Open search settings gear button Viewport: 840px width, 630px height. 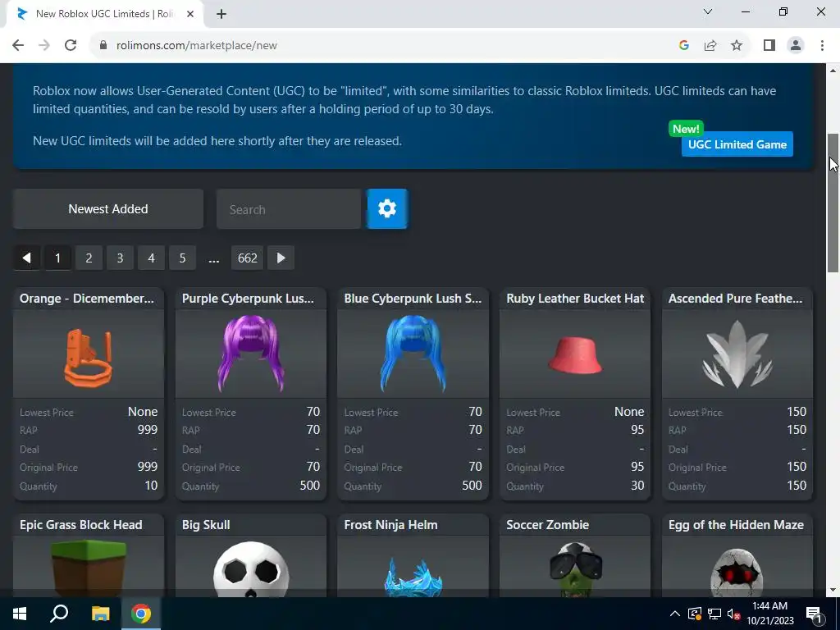(387, 209)
